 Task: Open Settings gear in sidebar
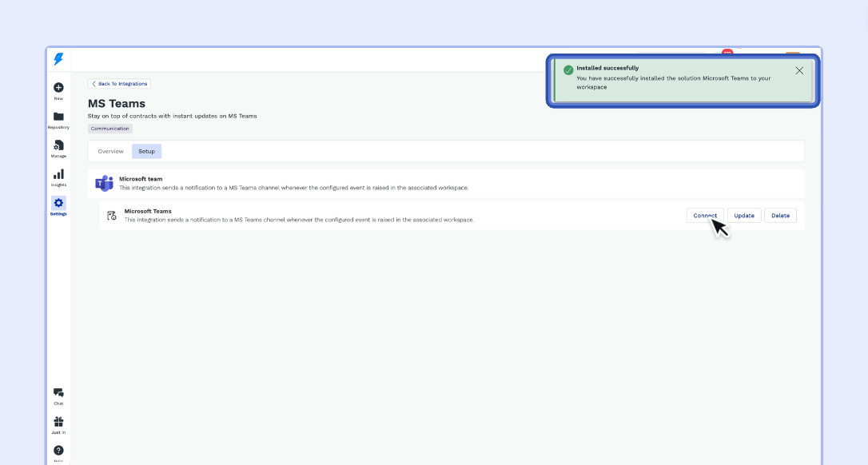(x=58, y=203)
